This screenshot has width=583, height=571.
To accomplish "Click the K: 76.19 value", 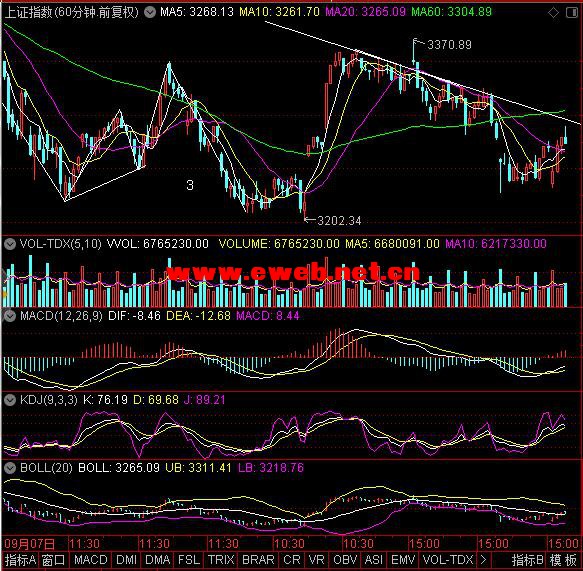I will [x=105, y=400].
